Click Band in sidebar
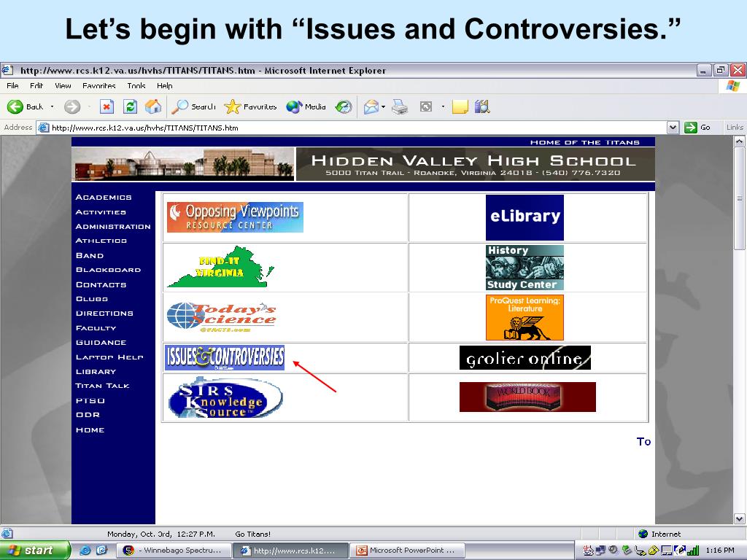This screenshot has height=560, width=747. coord(90,255)
